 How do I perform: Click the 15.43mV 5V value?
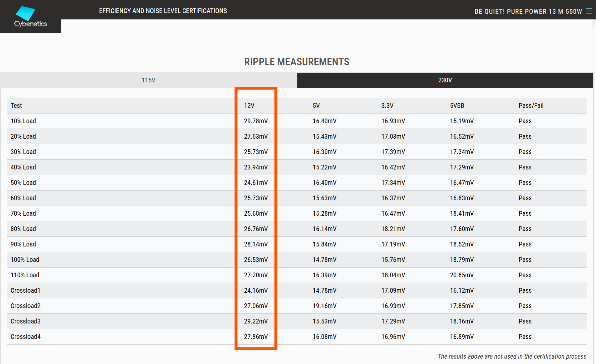point(324,136)
